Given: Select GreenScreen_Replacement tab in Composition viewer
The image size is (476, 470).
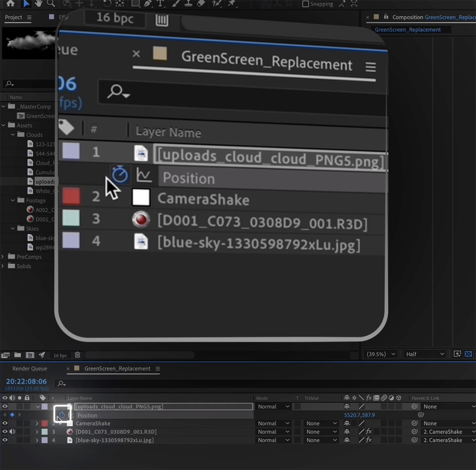Looking at the screenshot, I should click(408, 29).
